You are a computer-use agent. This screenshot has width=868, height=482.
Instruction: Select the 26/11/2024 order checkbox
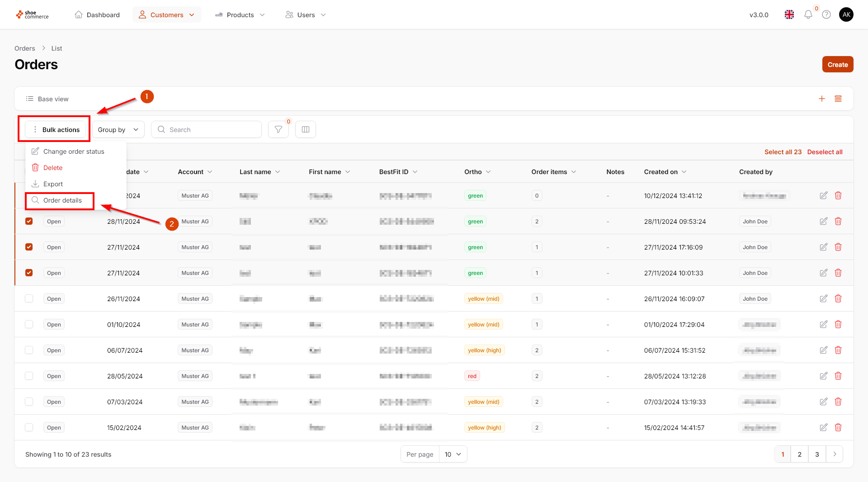click(29, 299)
